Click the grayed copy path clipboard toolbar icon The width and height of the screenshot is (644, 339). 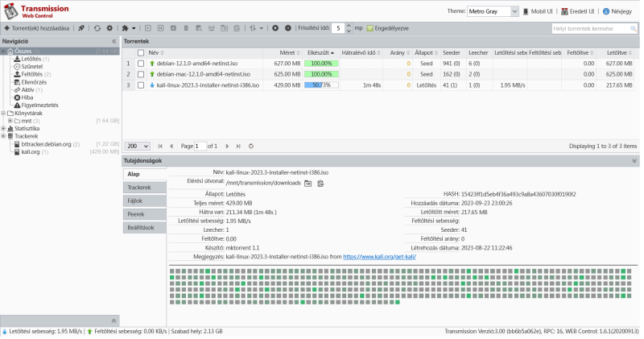coord(237,28)
